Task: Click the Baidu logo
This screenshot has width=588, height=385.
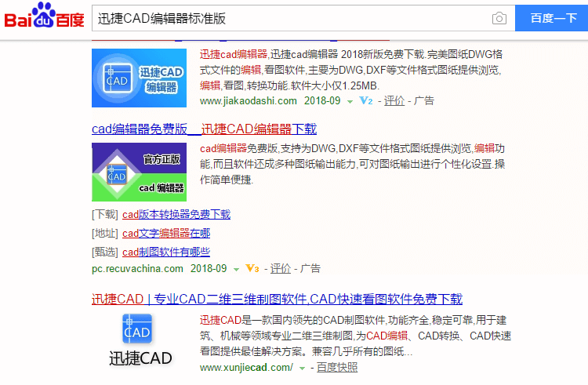Action: (44, 16)
